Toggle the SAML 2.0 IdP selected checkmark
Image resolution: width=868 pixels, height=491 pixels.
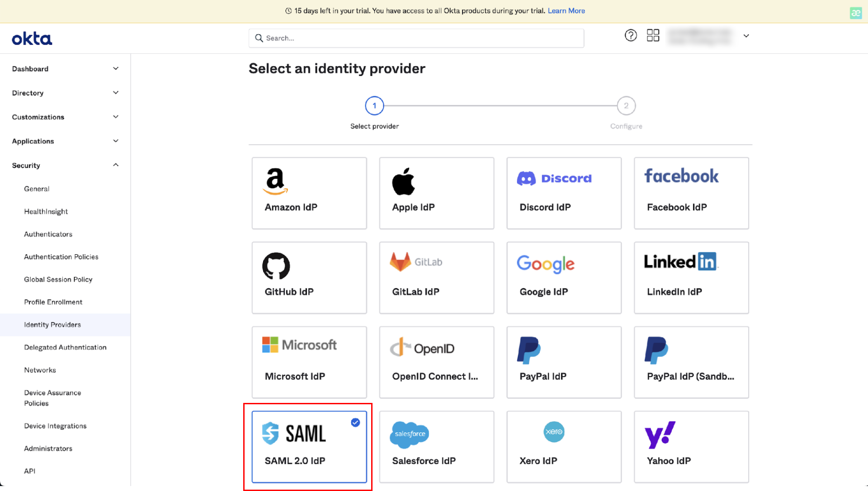[x=355, y=422]
